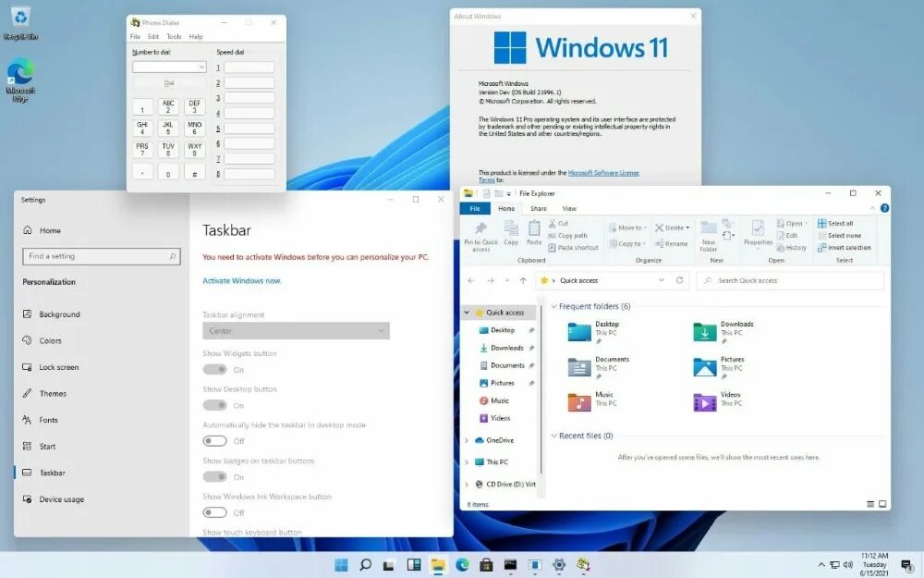The height and width of the screenshot is (578, 924).
Task: Click the Back arrow in File Explorer
Action: coord(471,281)
